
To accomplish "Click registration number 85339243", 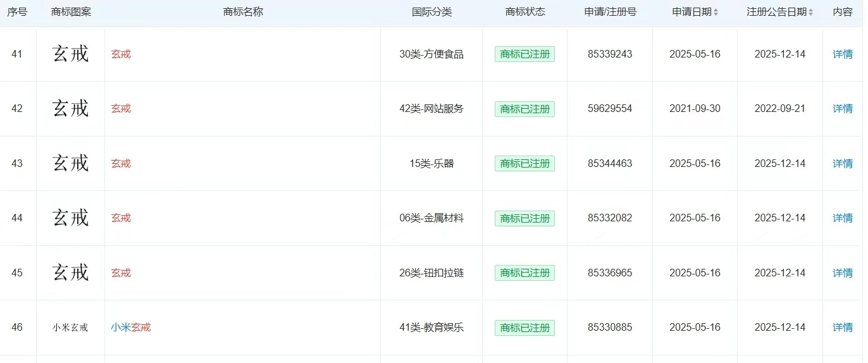I will (610, 54).
